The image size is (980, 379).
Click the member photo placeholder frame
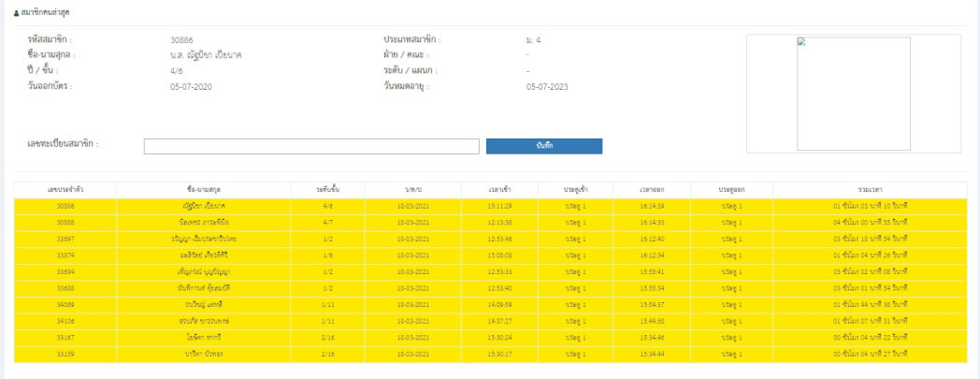853,94
